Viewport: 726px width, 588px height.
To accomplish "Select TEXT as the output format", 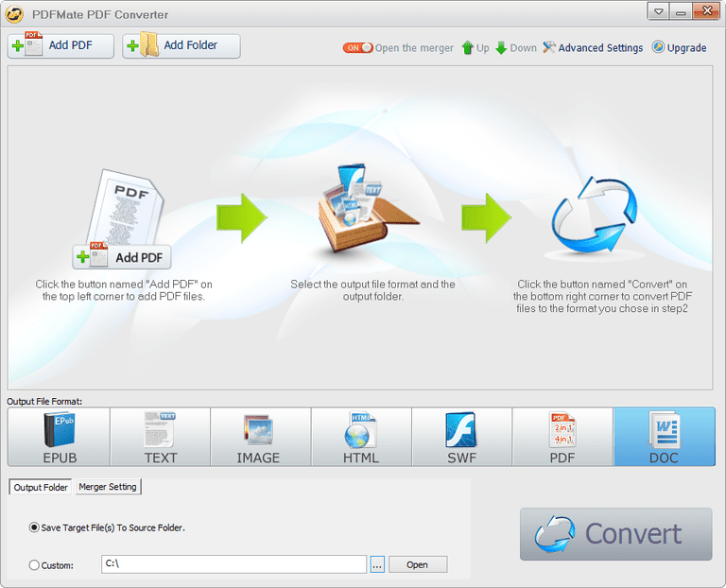I will [x=160, y=437].
